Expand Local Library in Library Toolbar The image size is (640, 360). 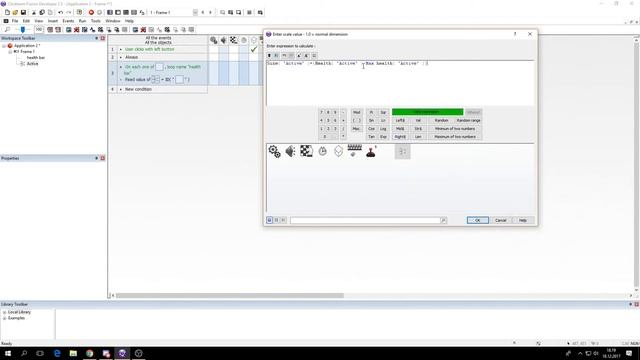coord(4,312)
